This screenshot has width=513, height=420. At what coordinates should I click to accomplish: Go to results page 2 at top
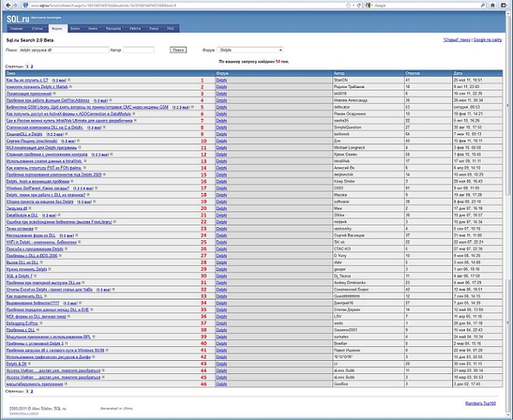[x=31, y=67]
